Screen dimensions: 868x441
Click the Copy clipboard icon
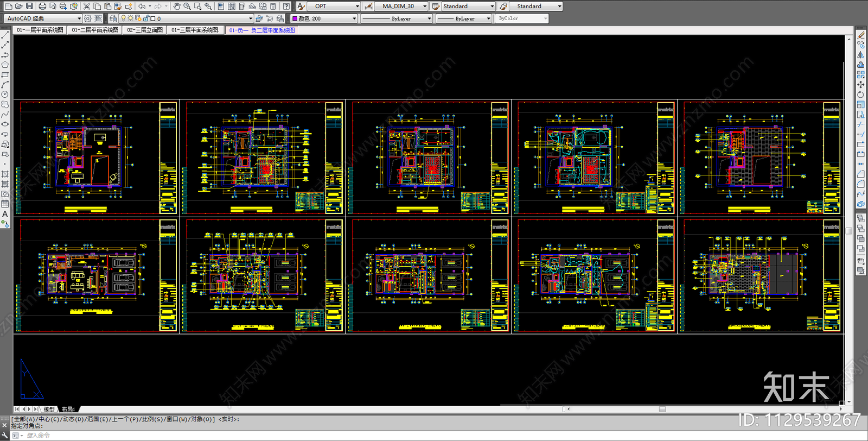point(97,7)
